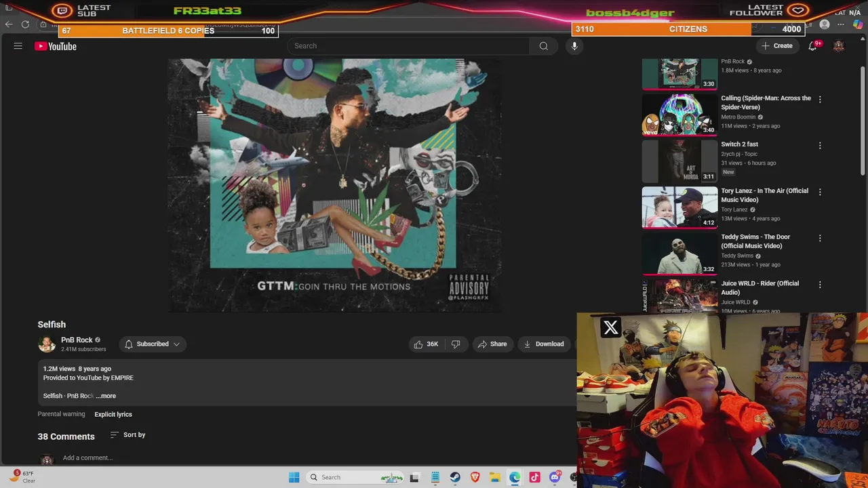Viewport: 868px width, 488px height.
Task: Click the share arrow button for the video
Action: [x=492, y=344]
